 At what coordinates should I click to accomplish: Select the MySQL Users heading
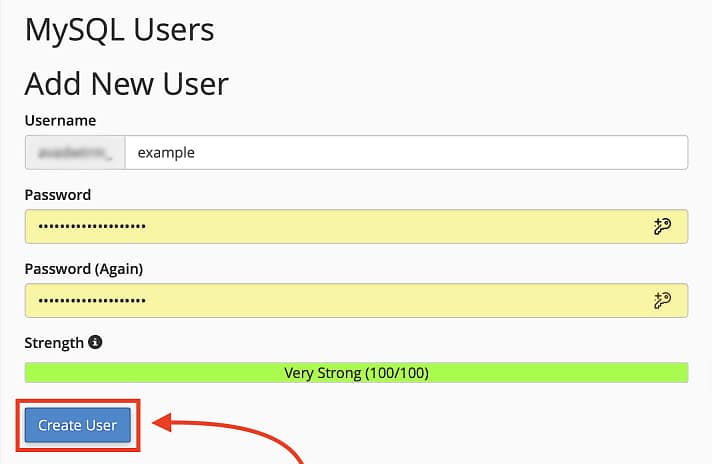point(119,30)
